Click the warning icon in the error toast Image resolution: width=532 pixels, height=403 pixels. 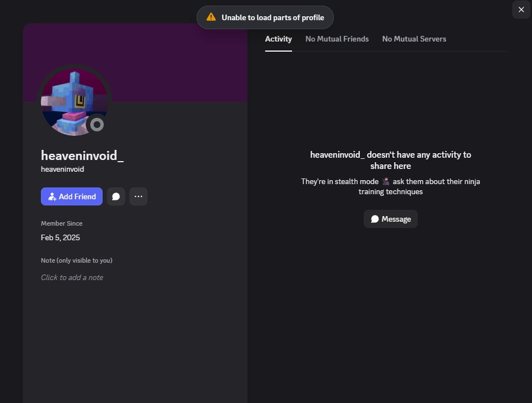tap(211, 17)
